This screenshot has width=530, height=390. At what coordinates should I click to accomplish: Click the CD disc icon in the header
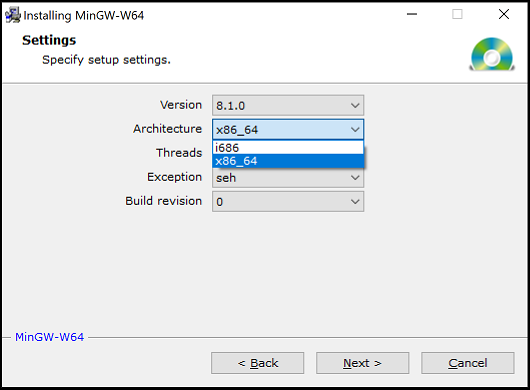point(492,54)
